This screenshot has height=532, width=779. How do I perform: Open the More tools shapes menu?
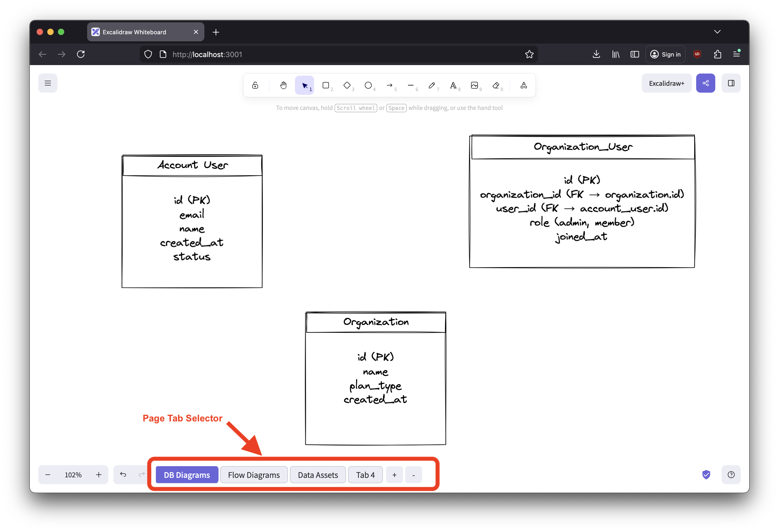pos(524,85)
